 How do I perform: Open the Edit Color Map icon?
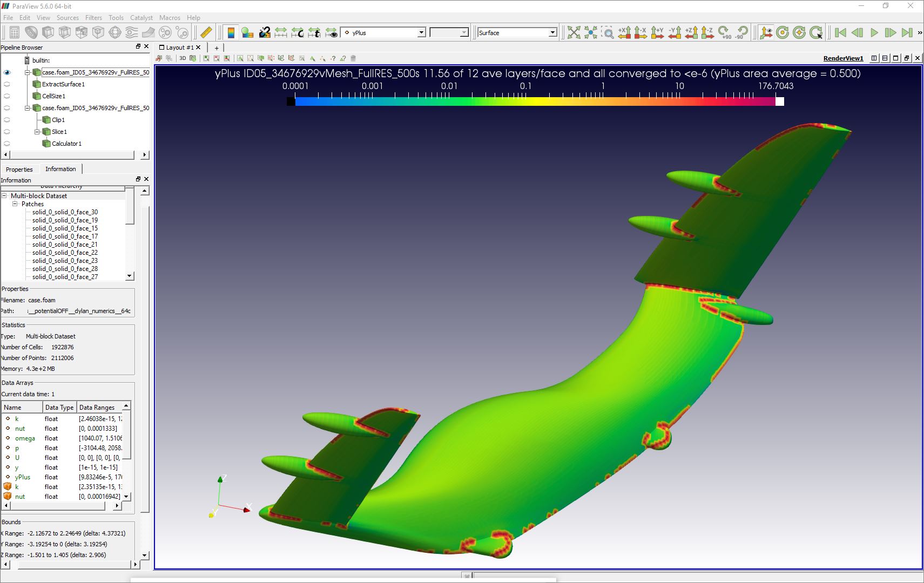[248, 32]
